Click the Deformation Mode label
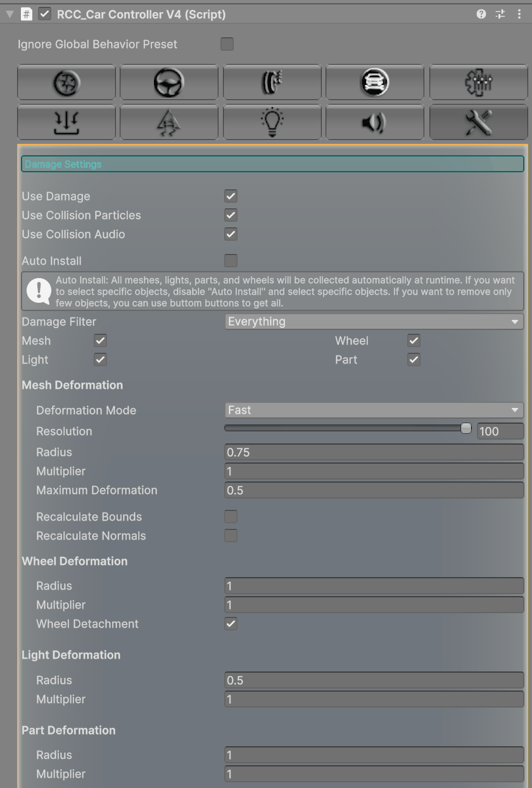This screenshot has height=788, width=532. click(x=86, y=410)
